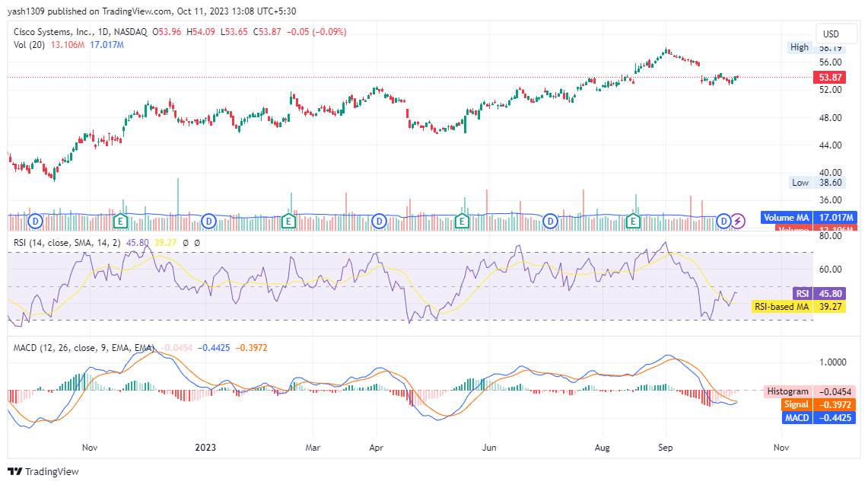Click the L53.65 low value
This screenshot has width=868, height=485.
coord(234,32)
